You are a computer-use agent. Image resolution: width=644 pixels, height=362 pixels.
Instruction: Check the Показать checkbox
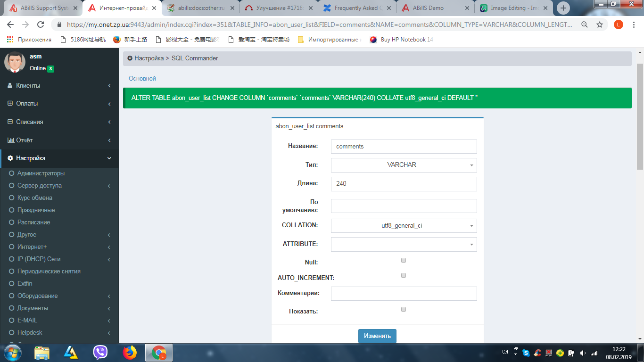[x=403, y=309]
